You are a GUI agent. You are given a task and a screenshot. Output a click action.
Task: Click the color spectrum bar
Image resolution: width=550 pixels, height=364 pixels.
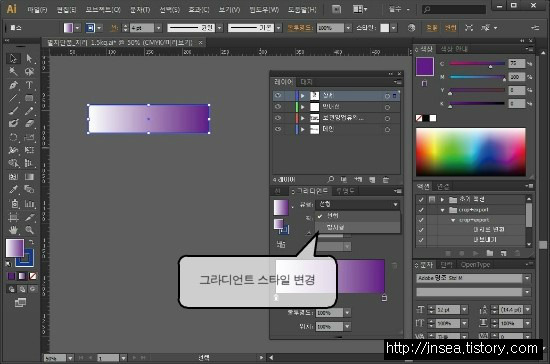click(x=471, y=152)
